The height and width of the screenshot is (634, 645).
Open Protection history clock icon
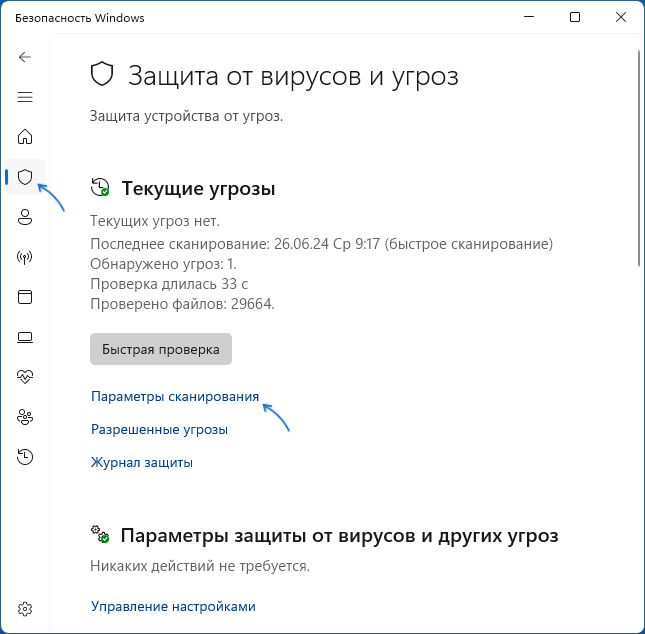pos(25,457)
